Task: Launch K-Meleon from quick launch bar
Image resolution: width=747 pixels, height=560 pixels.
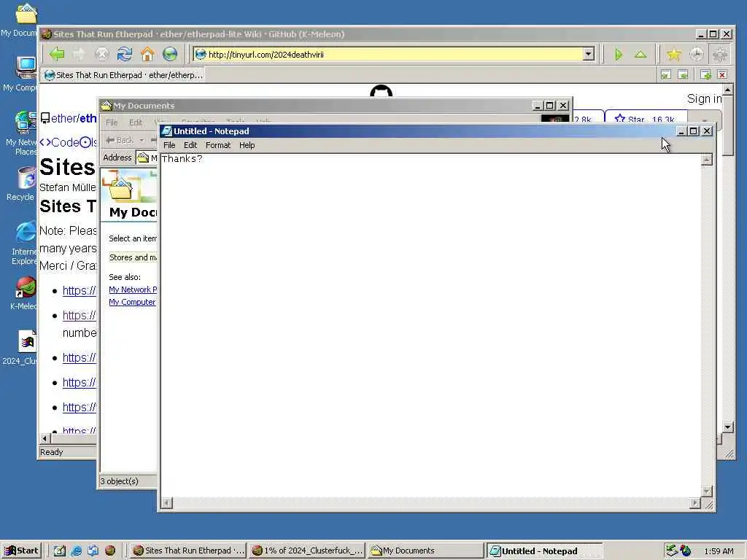Action: (x=110, y=551)
